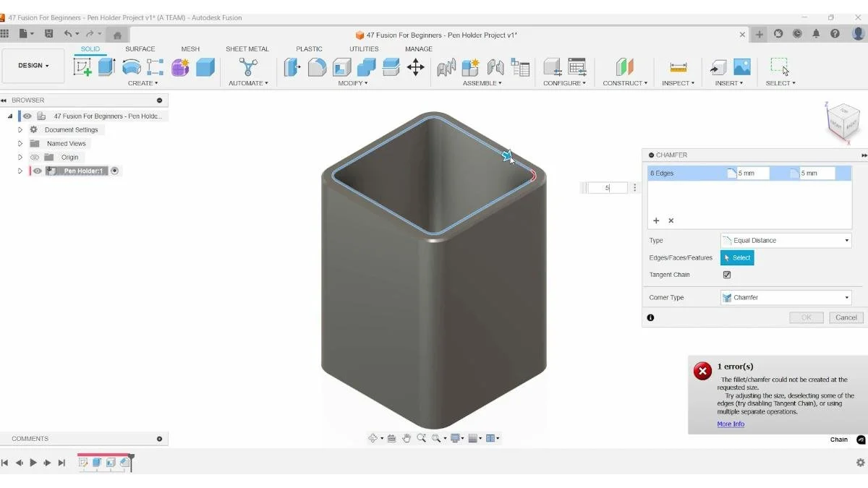Select the Create Sketch tool

click(82, 68)
